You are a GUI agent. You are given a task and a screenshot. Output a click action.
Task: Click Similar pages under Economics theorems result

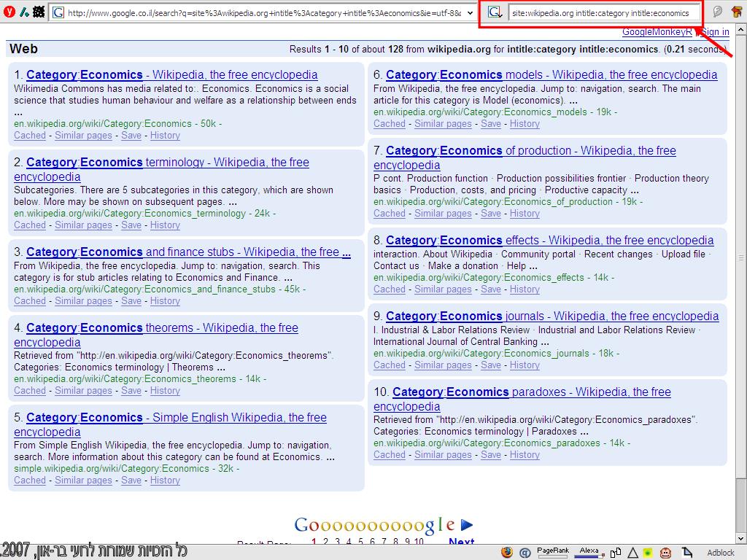pyautogui.click(x=83, y=391)
